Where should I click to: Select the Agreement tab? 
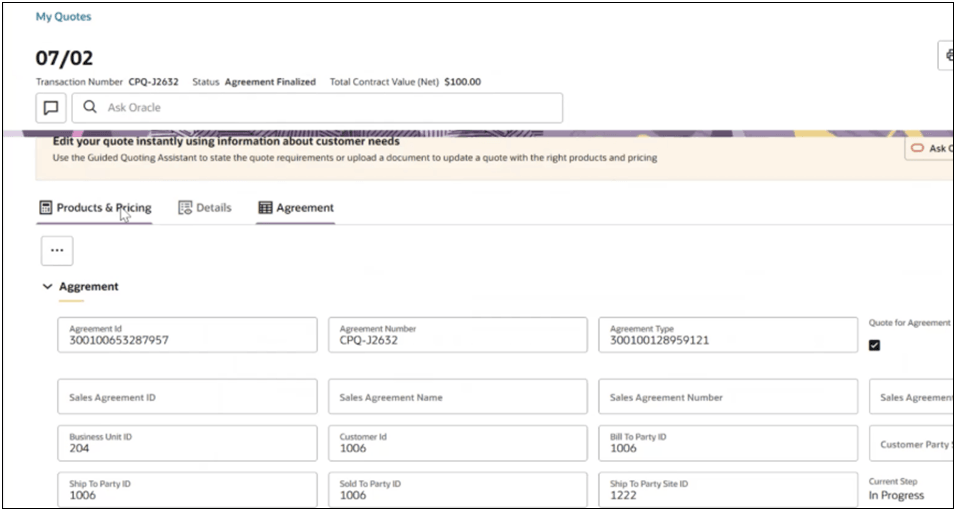pos(296,208)
